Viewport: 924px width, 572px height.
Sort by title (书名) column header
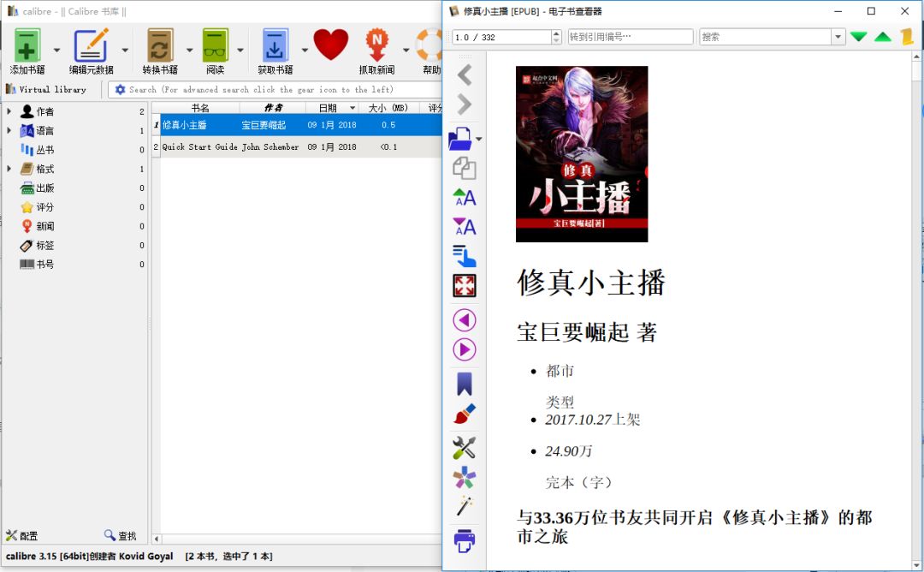tap(200, 108)
